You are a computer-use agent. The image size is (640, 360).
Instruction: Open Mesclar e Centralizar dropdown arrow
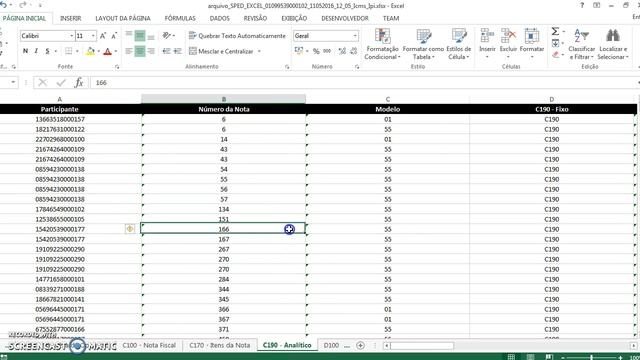[259, 51]
